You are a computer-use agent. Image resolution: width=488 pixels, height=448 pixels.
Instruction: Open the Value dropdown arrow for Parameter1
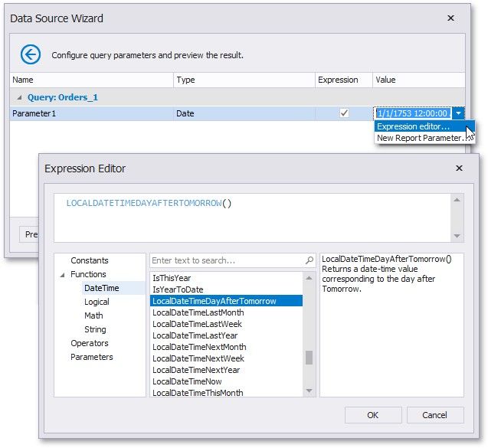[x=457, y=113]
